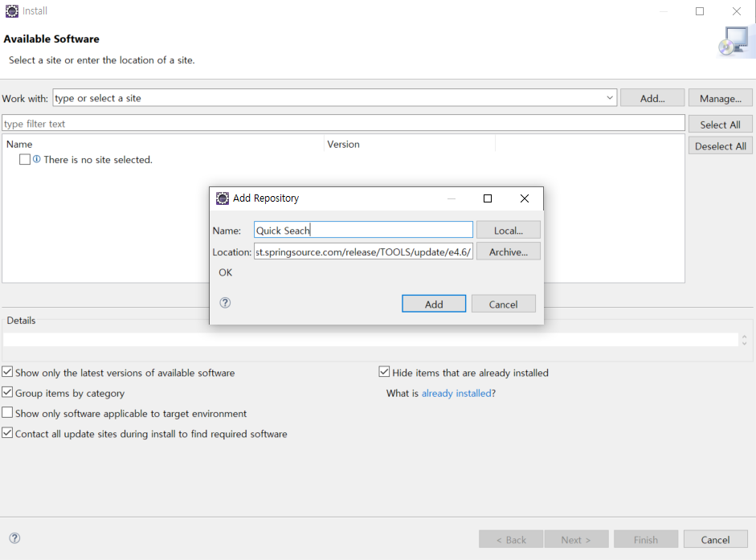Viewport: 756px width, 560px height.
Task: Click the Details scroll down arrow
Action: (x=745, y=343)
